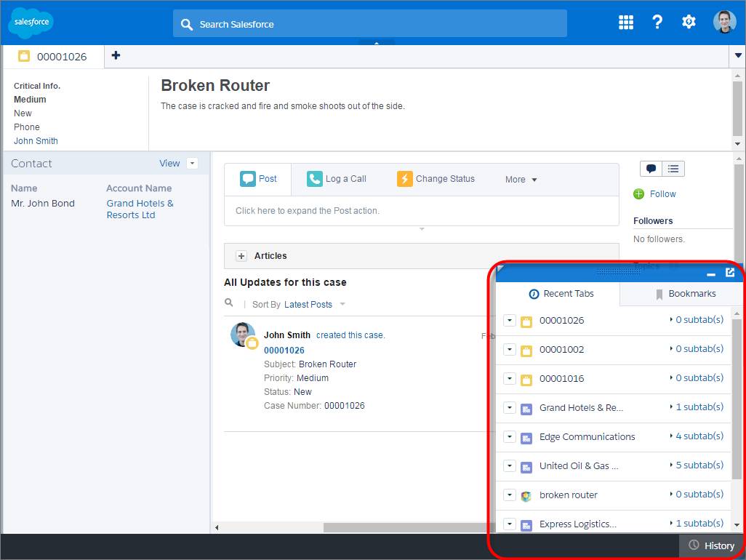Click the View link in Contact panel
746x560 pixels.
tap(169, 163)
